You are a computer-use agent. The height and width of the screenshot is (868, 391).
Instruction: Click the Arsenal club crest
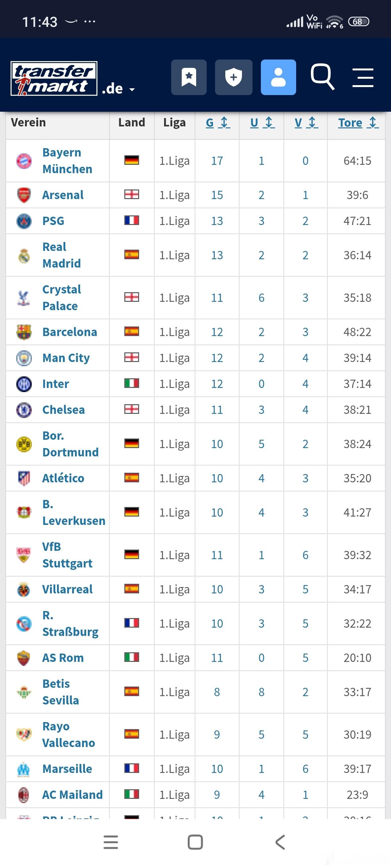[x=24, y=195]
